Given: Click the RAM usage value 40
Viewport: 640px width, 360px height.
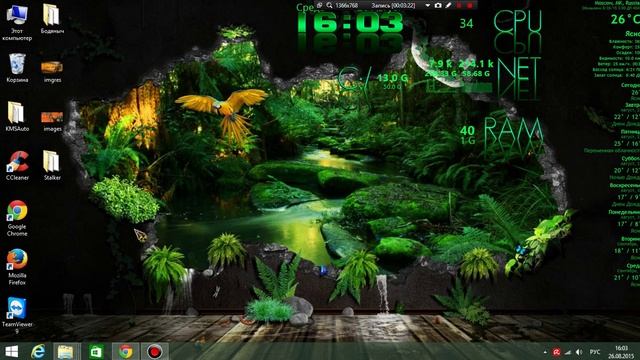Looking at the screenshot, I should tap(467, 131).
